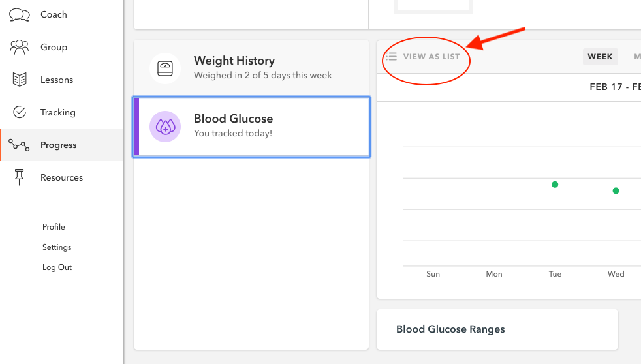Click Wednesday's green glucose data point
Image resolution: width=641 pixels, height=364 pixels.
pyautogui.click(x=616, y=190)
